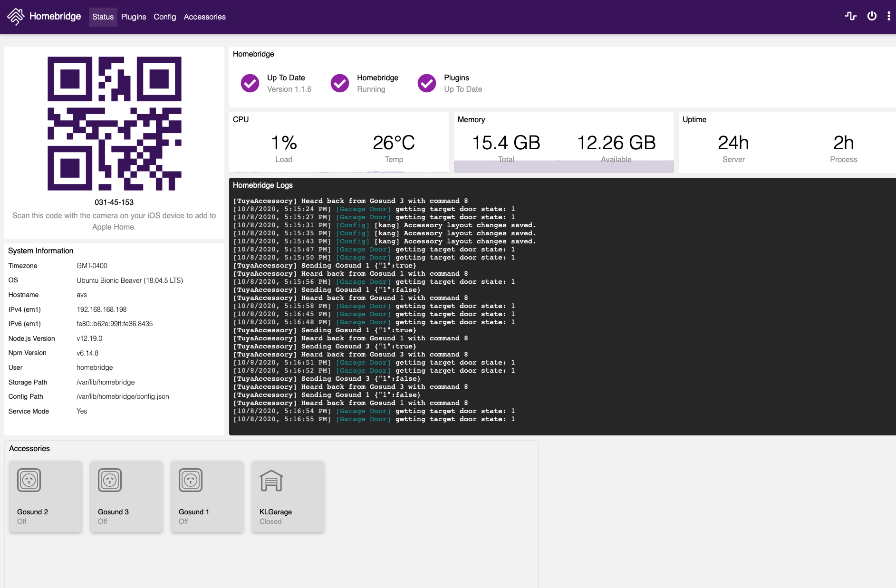Viewport: 896px width, 588px height.
Task: Click the power icon in header
Action: (872, 16)
